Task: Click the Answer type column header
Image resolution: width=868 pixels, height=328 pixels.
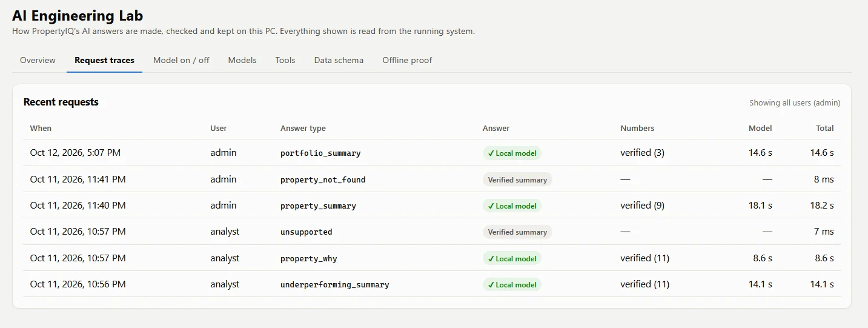Action: click(303, 128)
